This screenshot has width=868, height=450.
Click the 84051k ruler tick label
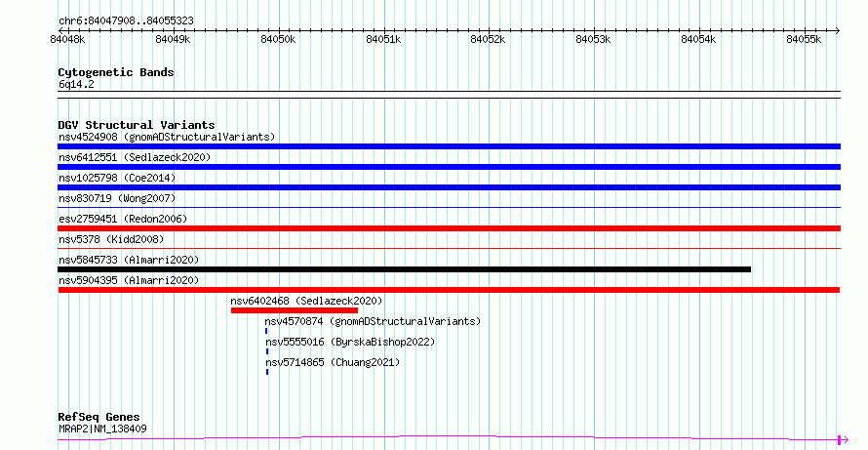383,39
